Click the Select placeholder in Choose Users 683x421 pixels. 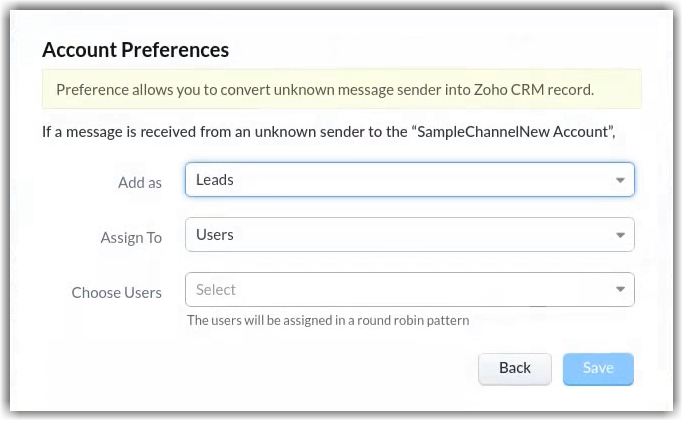coord(216,290)
